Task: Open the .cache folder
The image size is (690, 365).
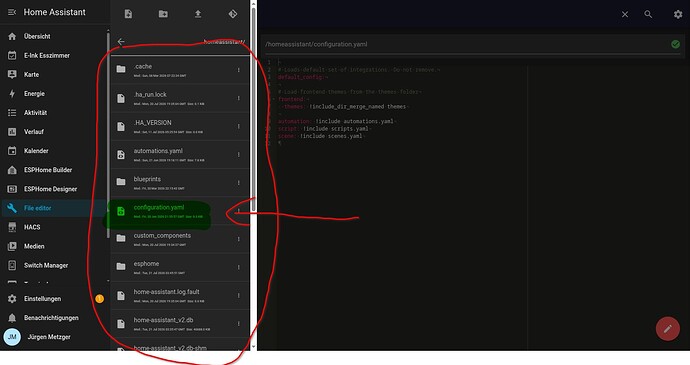Action: click(x=180, y=70)
